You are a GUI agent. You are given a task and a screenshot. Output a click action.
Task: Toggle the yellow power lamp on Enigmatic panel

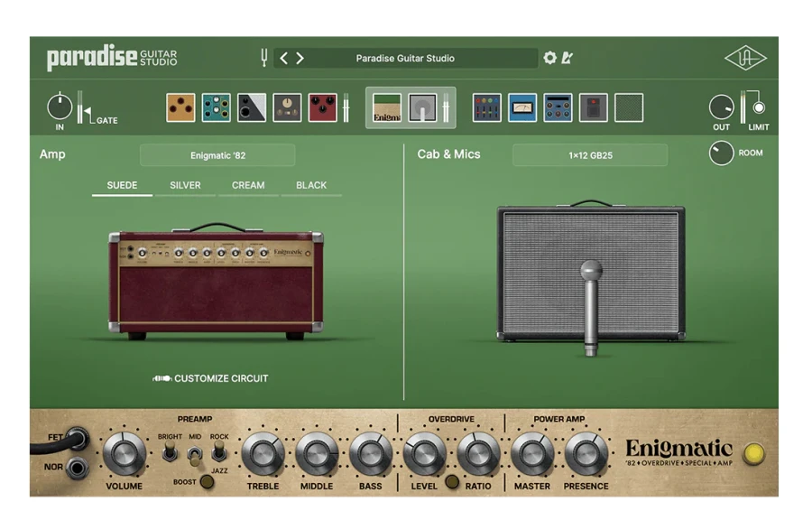[x=754, y=453]
